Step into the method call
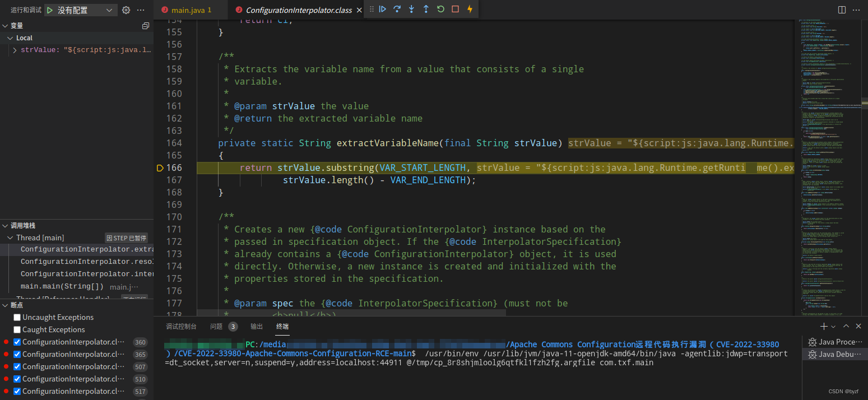This screenshot has width=868, height=400. 412,9
